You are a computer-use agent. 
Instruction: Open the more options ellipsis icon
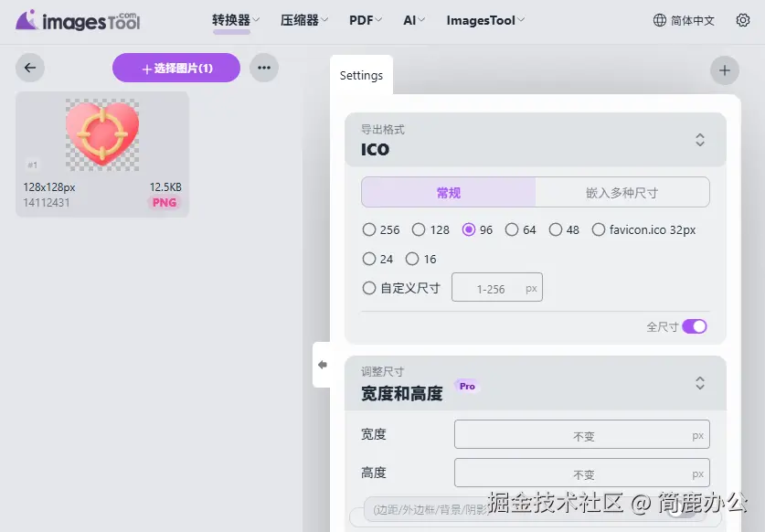[264, 68]
